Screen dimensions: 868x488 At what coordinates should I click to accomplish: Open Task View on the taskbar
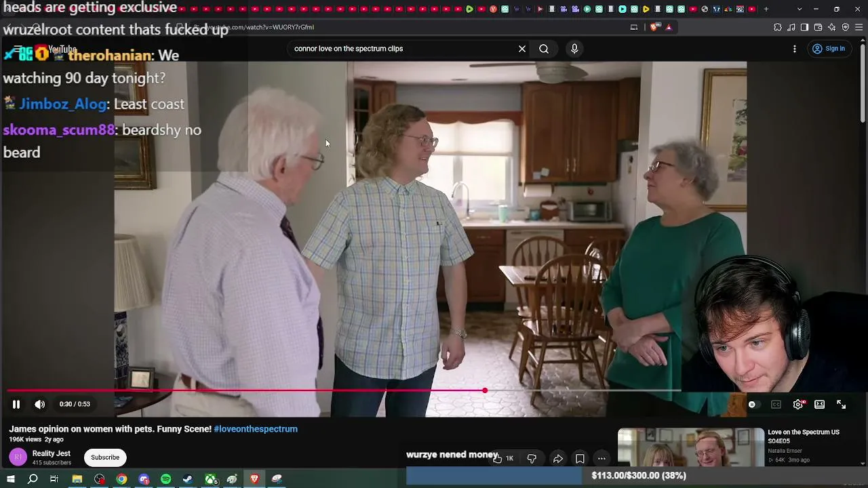54,479
